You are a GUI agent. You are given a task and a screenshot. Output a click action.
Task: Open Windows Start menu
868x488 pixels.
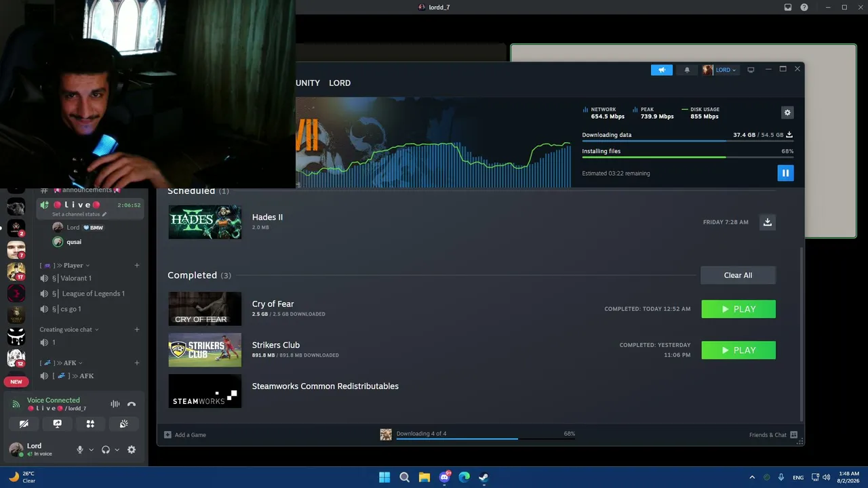[x=384, y=477]
